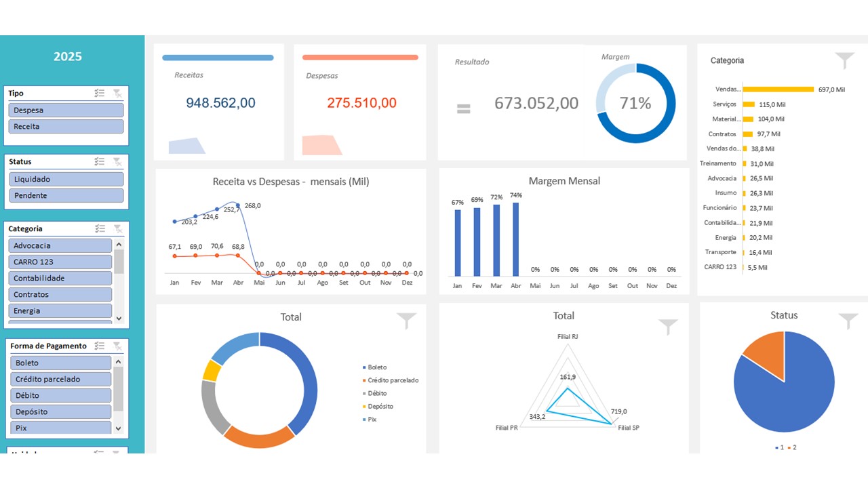This screenshot has height=488, width=868.
Task: Toggle Pendente filter in Status slicer
Action: pos(66,195)
